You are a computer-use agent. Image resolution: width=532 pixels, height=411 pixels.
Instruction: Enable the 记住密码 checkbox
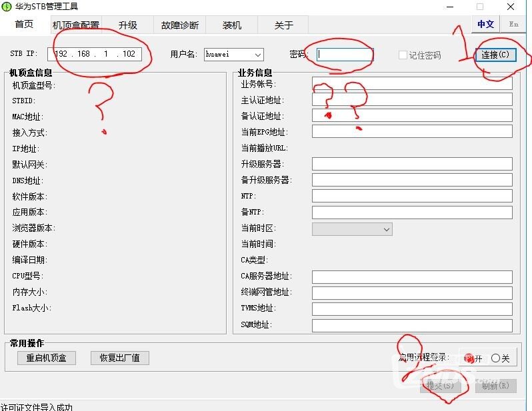pyautogui.click(x=403, y=55)
